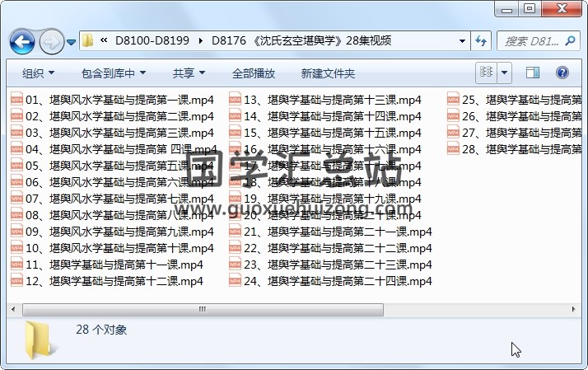Toggle the preview pane icon
The width and height of the screenshot is (588, 370).
(x=533, y=73)
